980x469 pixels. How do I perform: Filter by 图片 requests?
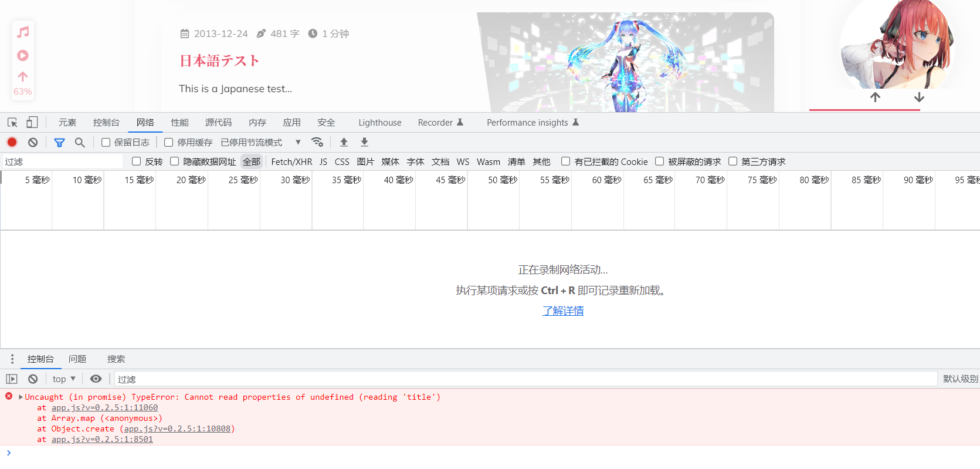[x=365, y=161]
